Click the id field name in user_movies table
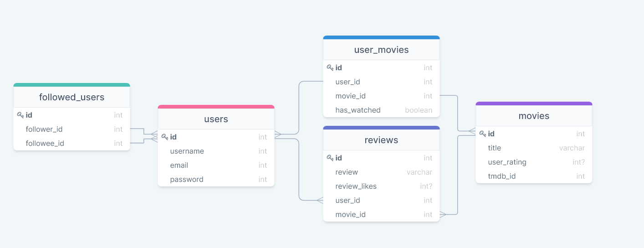The image size is (644, 248). 339,68
